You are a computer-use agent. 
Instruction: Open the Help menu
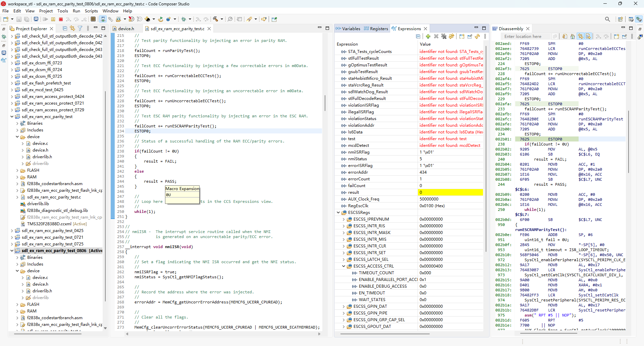127,11
